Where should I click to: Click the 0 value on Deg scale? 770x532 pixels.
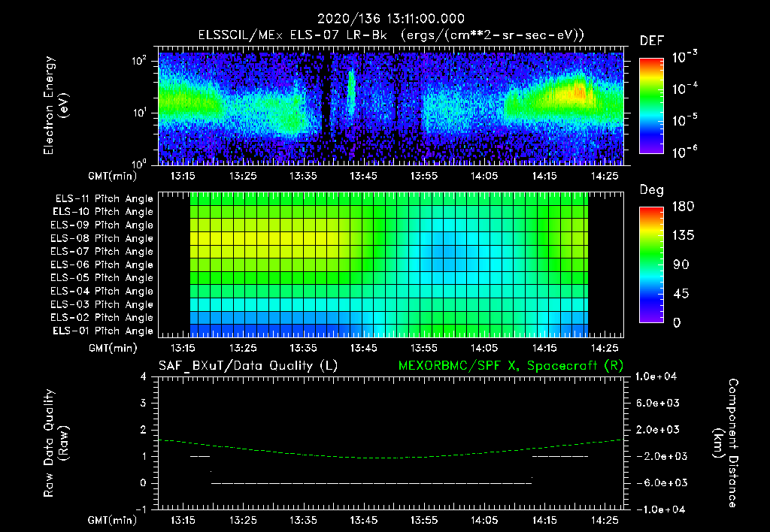point(677,322)
